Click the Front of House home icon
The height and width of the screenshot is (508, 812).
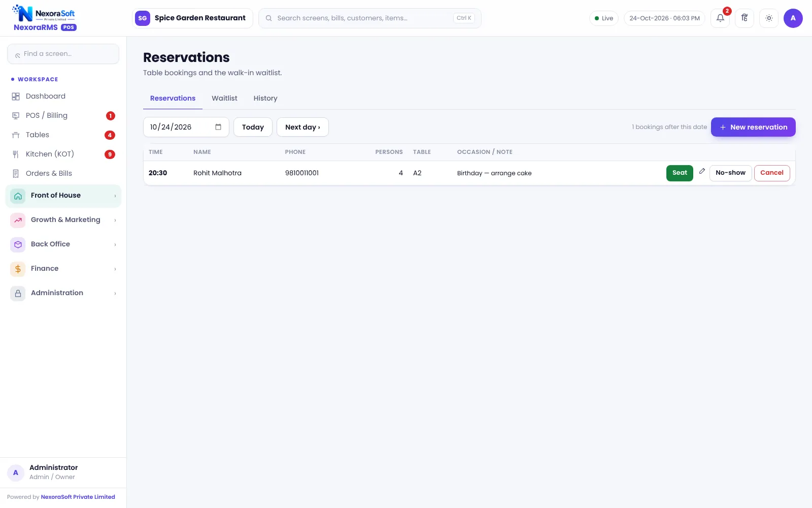(18, 196)
